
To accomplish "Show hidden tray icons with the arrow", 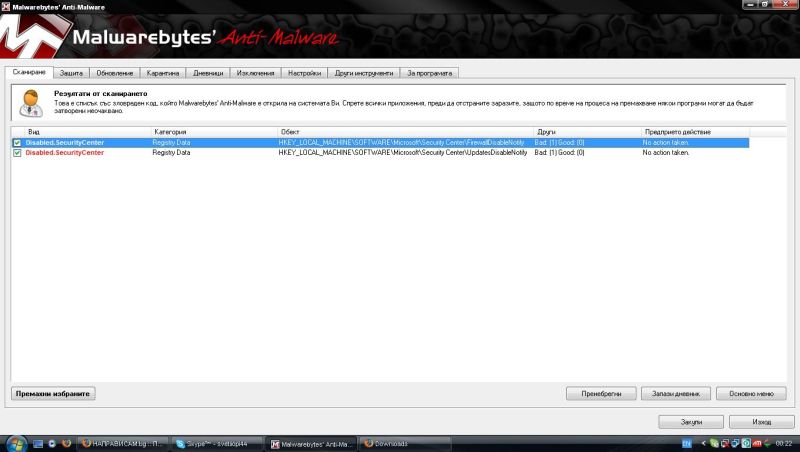I will [x=704, y=443].
